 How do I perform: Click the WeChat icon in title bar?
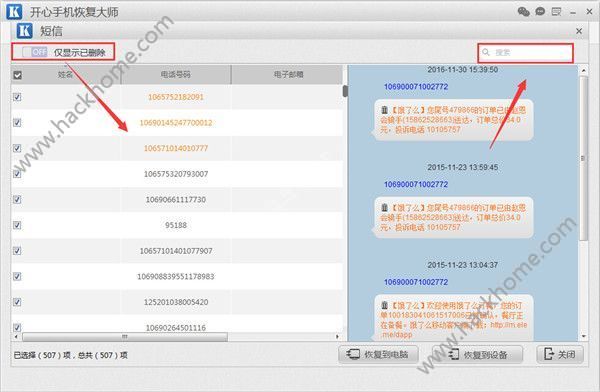click(523, 11)
